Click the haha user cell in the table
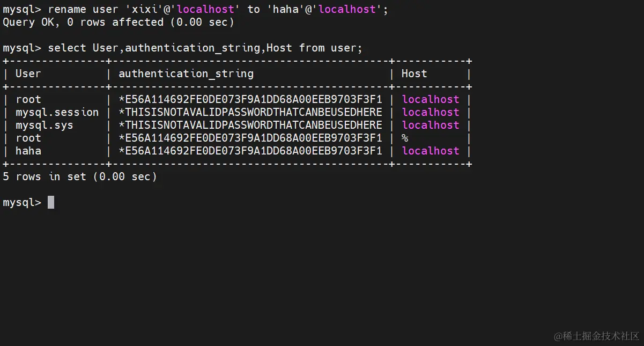 [x=28, y=151]
